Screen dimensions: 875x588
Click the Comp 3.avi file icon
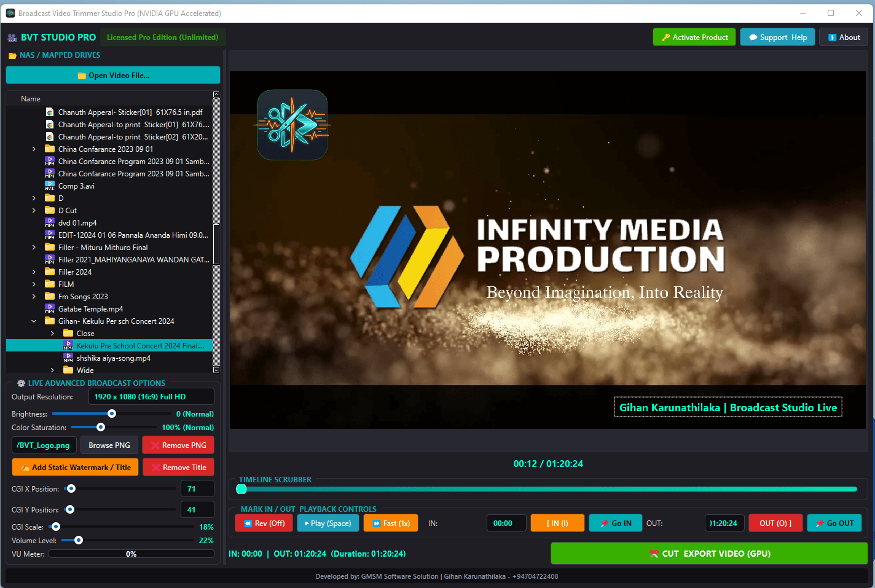tap(50, 186)
